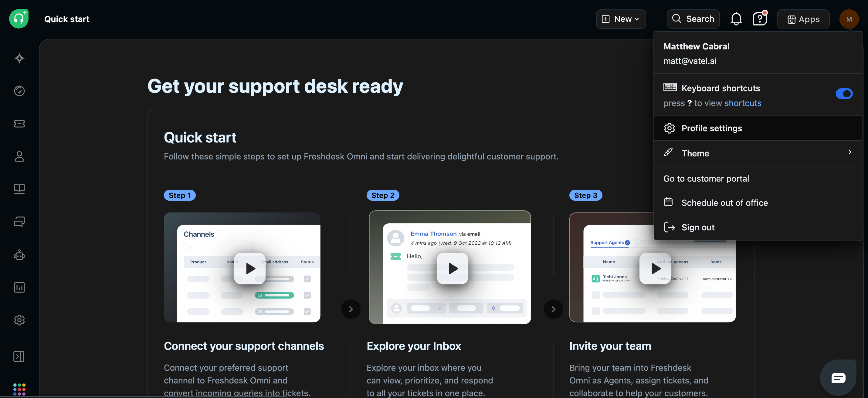Viewport: 868px width, 398px height.
Task: Open the Contacts person icon in sidebar
Action: coord(19,156)
